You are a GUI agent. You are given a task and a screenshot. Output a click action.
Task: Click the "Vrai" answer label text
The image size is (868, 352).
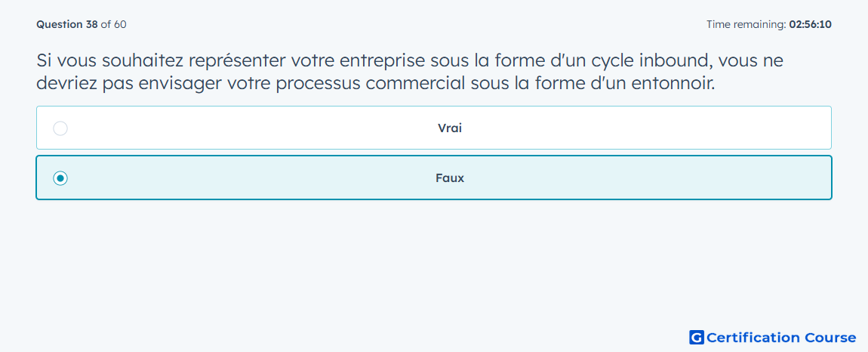pos(450,128)
